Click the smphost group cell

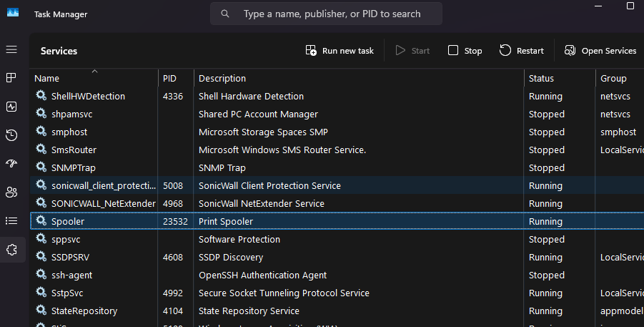(618, 132)
